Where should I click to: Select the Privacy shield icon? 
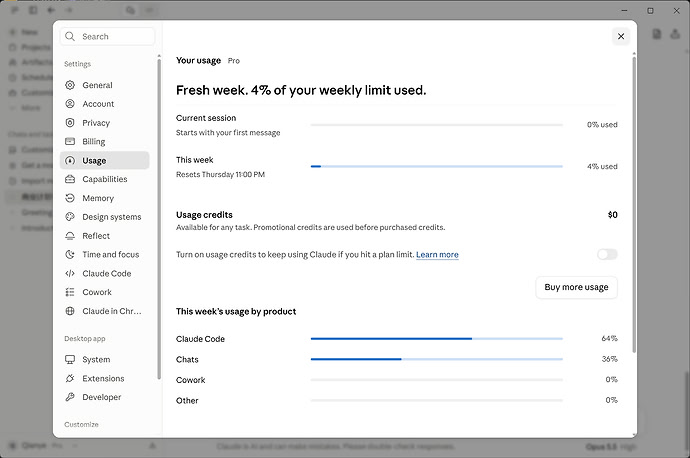70,123
